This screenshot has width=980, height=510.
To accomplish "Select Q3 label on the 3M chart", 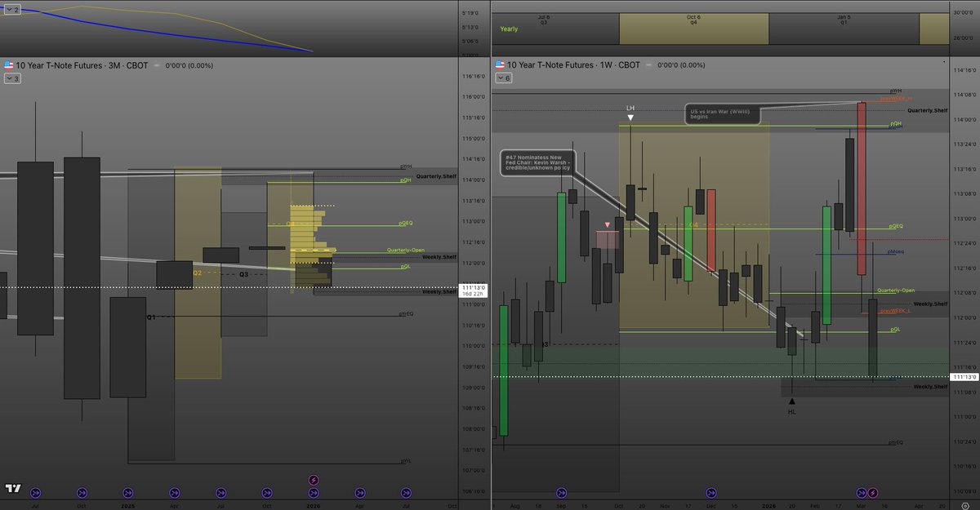I will click(x=243, y=275).
